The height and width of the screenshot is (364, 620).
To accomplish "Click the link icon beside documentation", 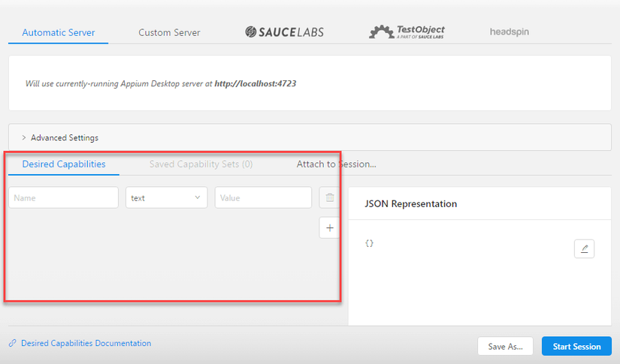I will [x=13, y=344].
